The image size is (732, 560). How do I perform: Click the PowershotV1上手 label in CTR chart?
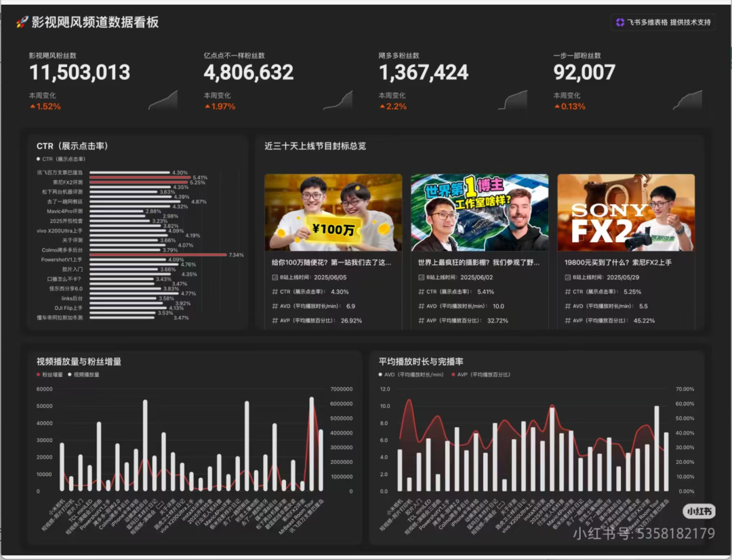point(62,260)
